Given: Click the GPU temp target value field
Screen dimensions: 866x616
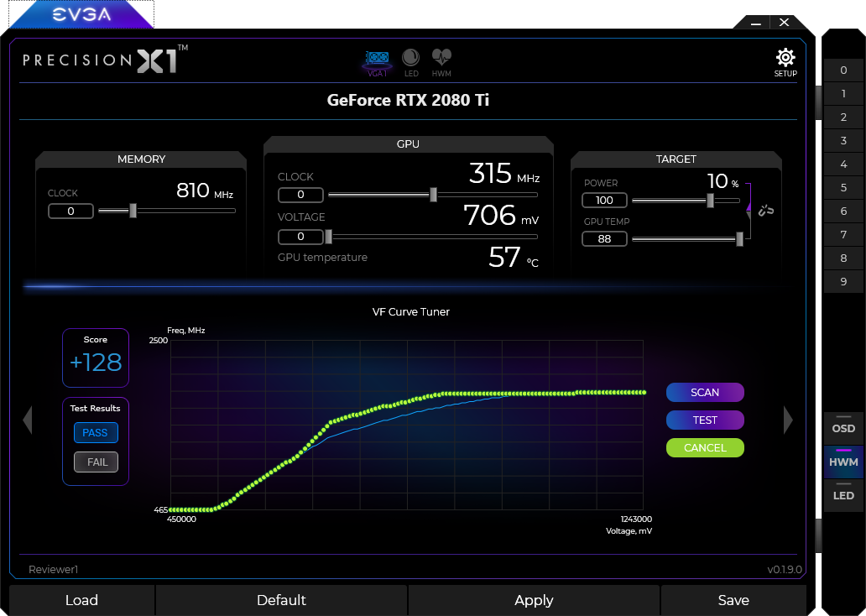Looking at the screenshot, I should pyautogui.click(x=604, y=238).
